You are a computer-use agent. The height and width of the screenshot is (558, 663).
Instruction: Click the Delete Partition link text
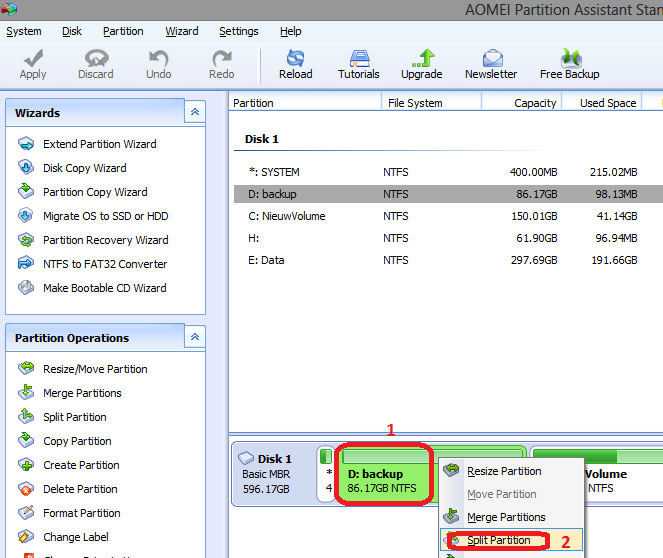(x=80, y=489)
